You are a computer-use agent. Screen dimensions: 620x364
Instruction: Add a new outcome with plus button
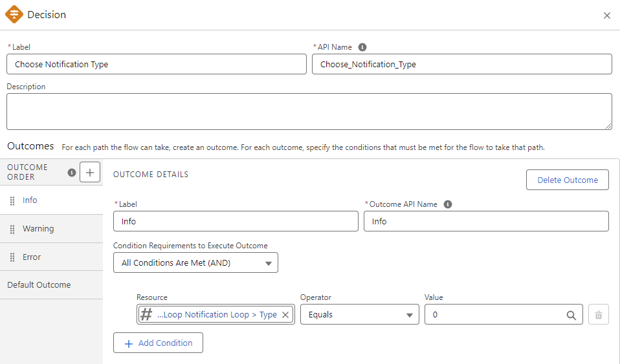click(90, 172)
